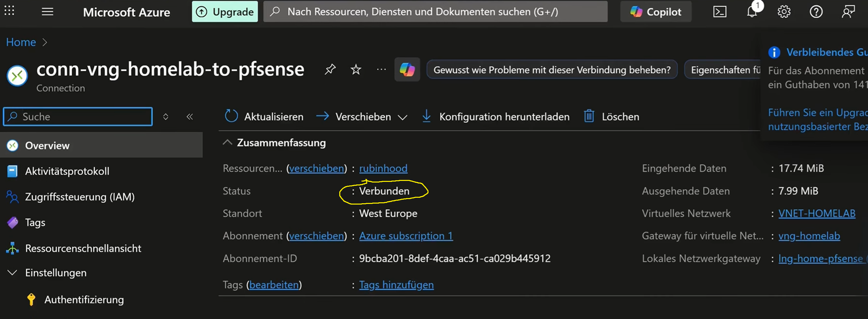Screen dimensions: 868x319
Task: Click Konfiguration herunterladen
Action: 496,117
